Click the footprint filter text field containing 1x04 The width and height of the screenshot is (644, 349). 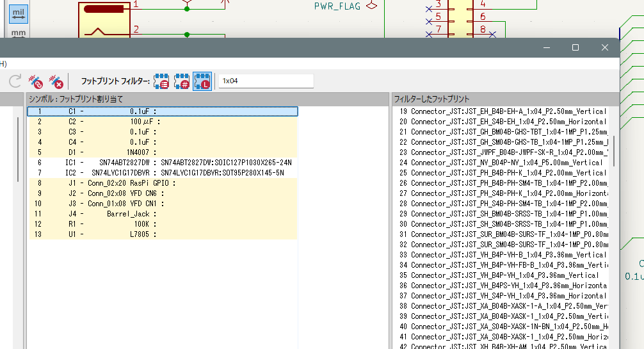pos(266,81)
